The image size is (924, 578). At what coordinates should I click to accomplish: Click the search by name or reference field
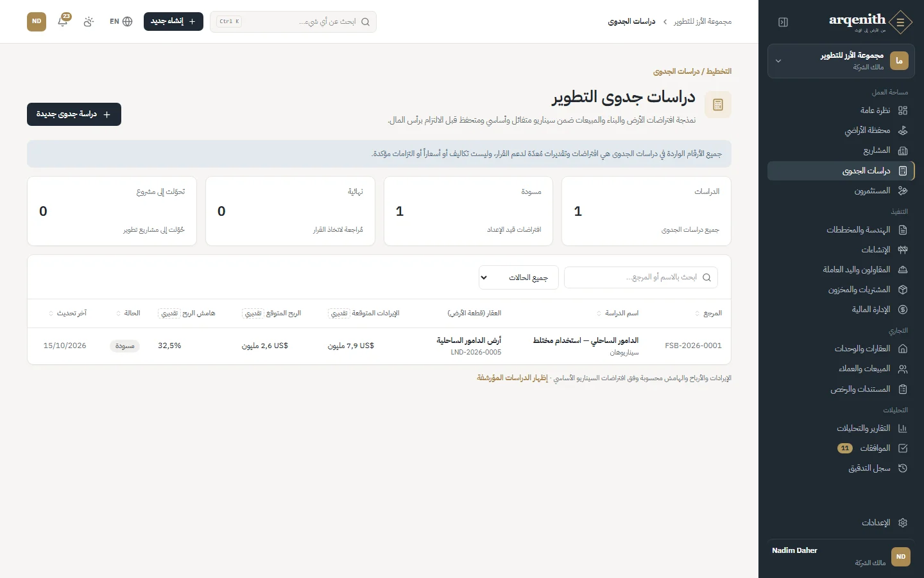tap(641, 277)
